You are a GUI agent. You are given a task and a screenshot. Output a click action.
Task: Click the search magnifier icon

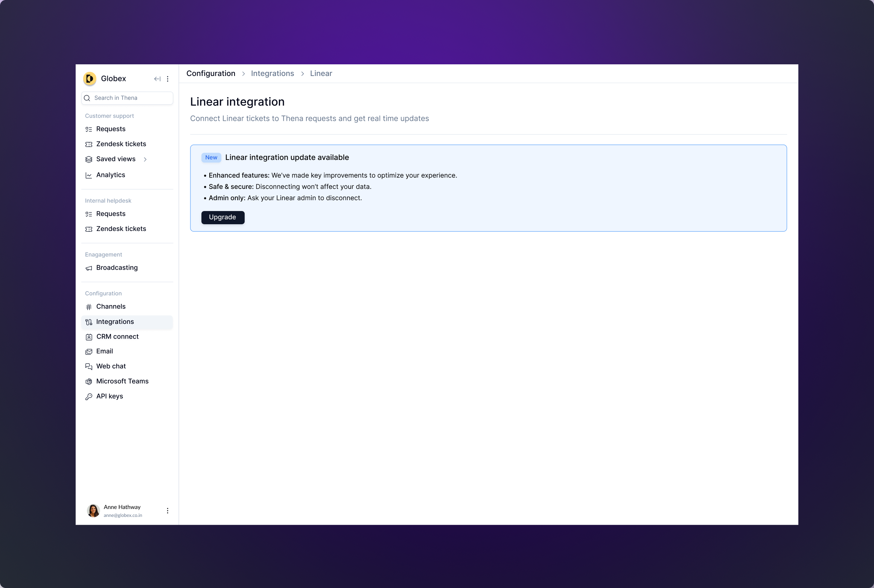coord(87,98)
